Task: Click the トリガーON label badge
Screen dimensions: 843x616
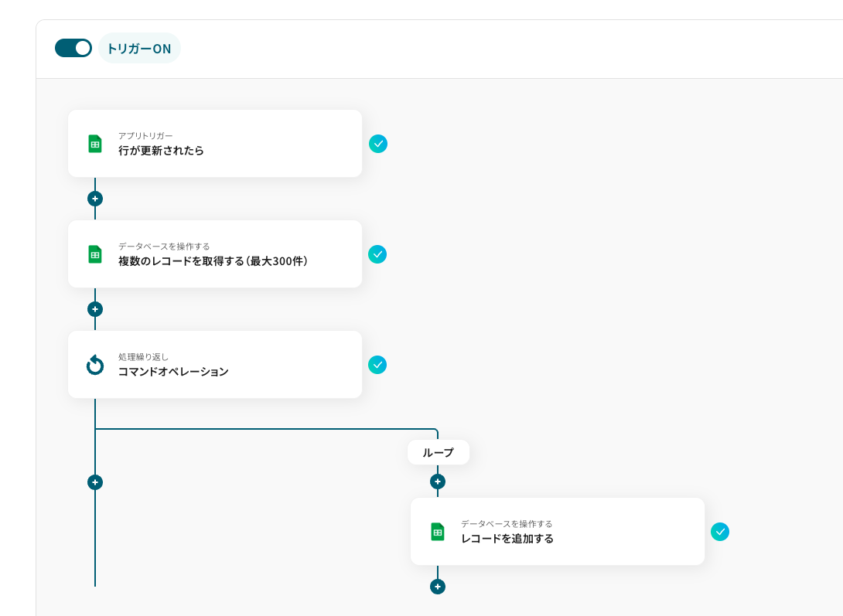Action: click(139, 49)
